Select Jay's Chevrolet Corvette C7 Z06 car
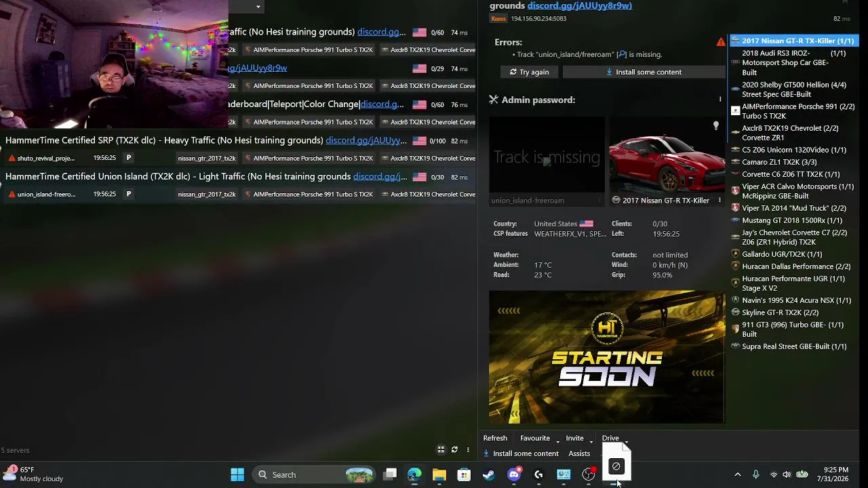The height and width of the screenshot is (488, 868). pos(794,237)
